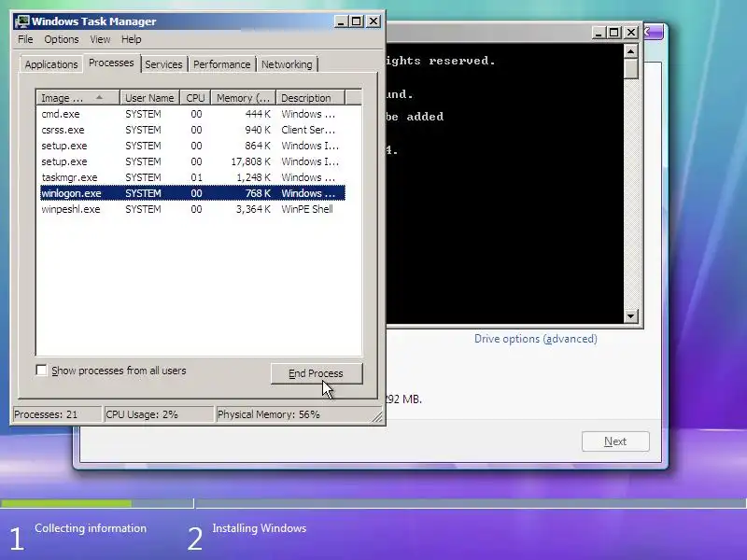The height and width of the screenshot is (560, 747).
Task: Switch to the Applications tab
Action: (51, 64)
